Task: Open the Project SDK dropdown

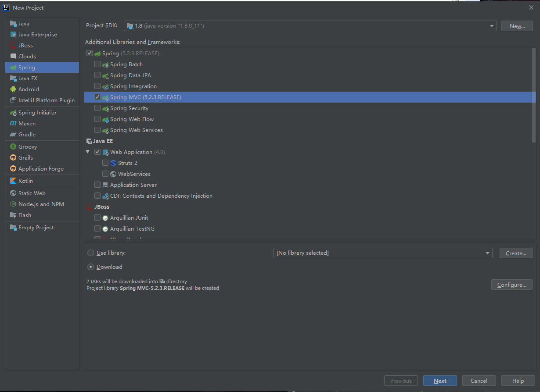Action: 310,26
